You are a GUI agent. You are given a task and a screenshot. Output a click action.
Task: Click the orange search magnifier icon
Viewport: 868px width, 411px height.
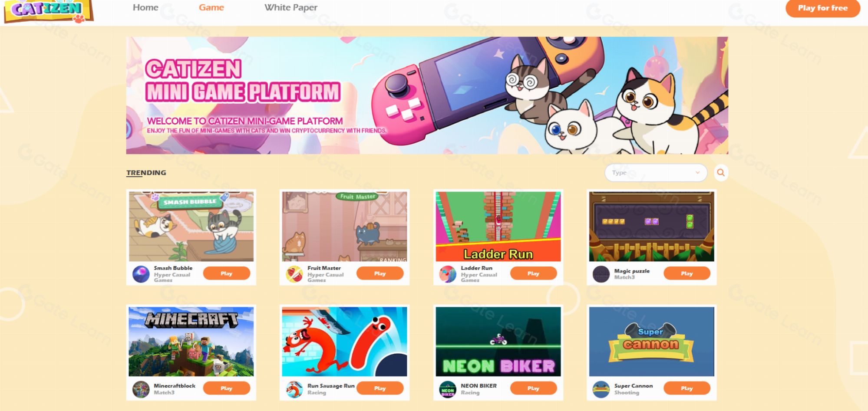pyautogui.click(x=721, y=173)
